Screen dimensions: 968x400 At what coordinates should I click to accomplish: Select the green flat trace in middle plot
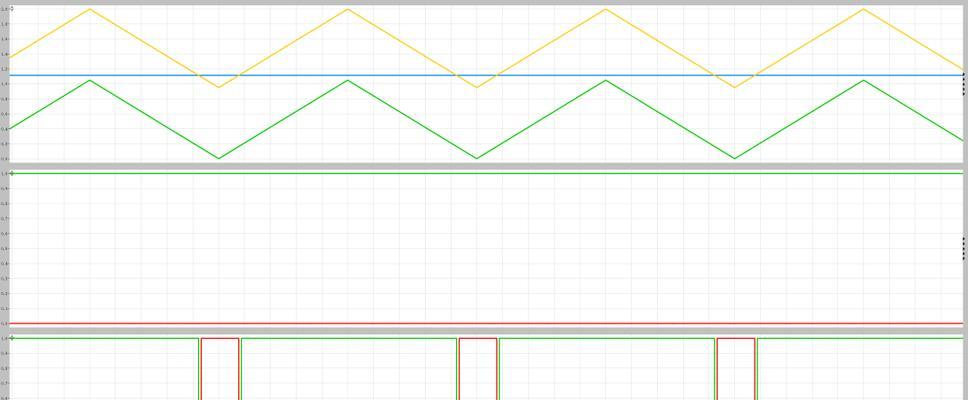[486, 173]
